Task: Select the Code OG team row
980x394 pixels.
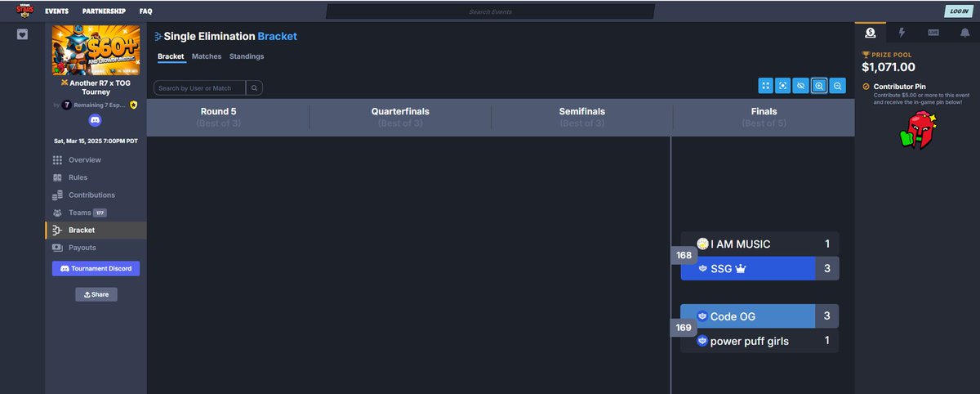Action: point(759,316)
